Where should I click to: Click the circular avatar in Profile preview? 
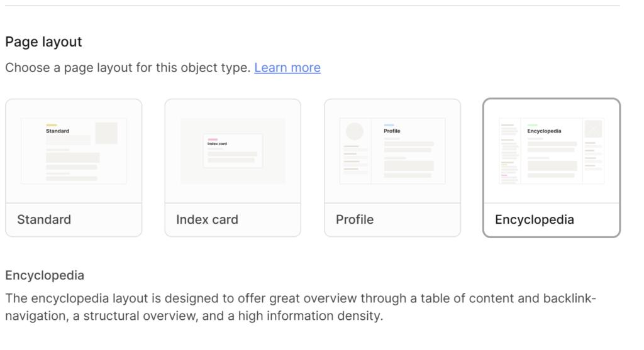[x=355, y=131]
